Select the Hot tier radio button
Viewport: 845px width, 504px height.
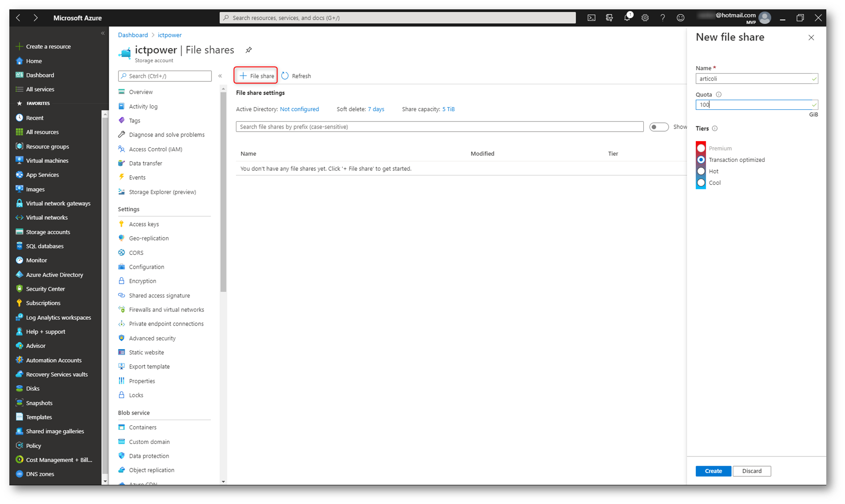pos(701,171)
